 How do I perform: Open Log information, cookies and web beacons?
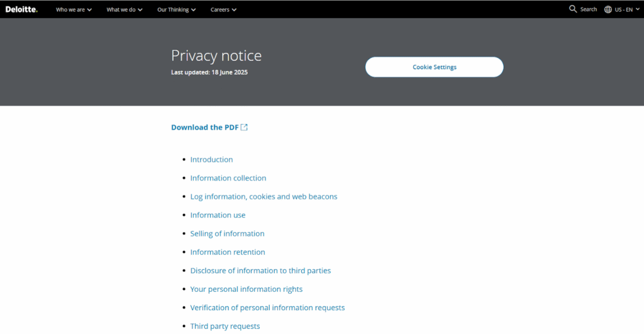264,197
